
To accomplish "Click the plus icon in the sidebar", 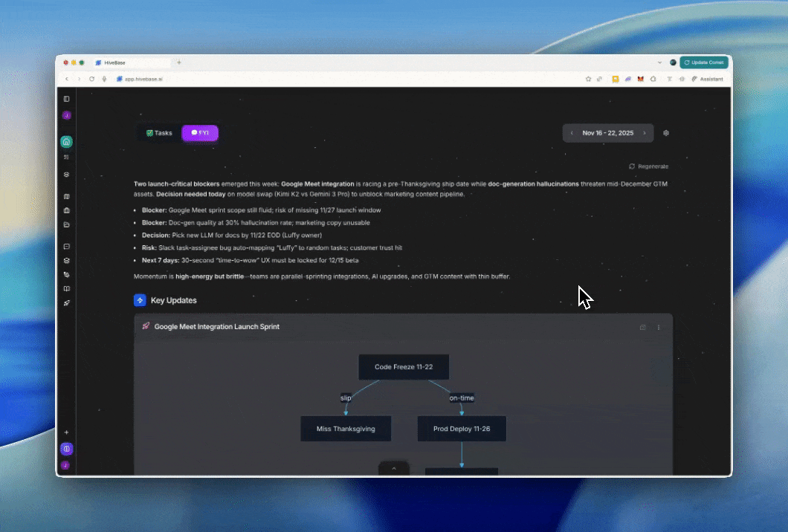I will coord(66,432).
